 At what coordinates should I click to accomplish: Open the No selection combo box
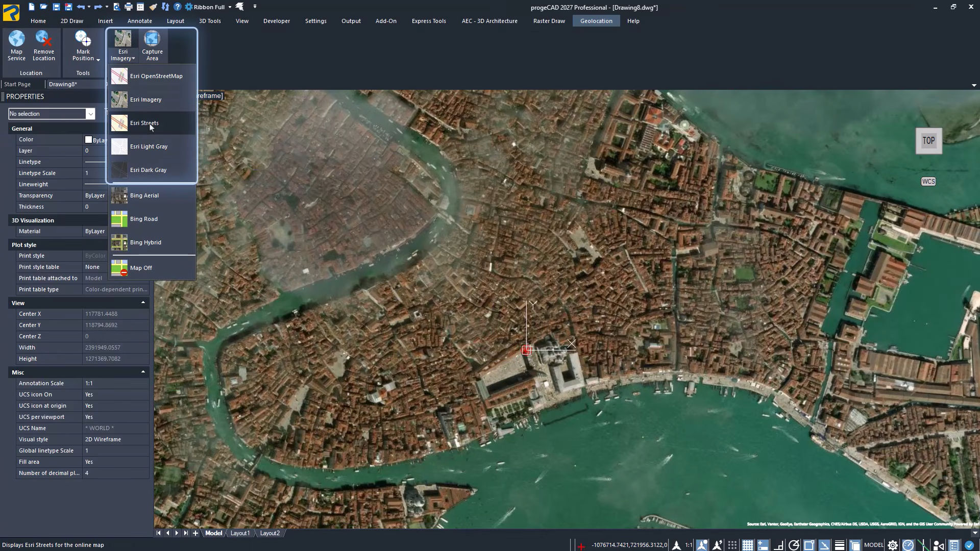click(x=52, y=114)
